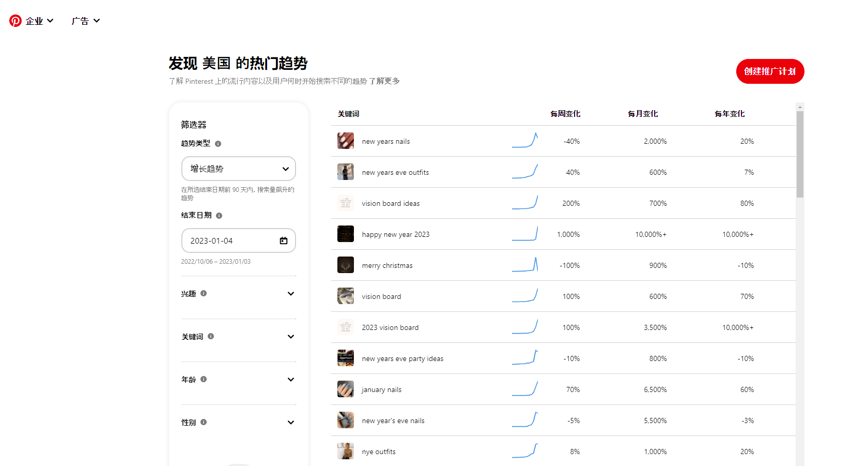
Task: Click info icon next to 兴趣
Action: 204,293
